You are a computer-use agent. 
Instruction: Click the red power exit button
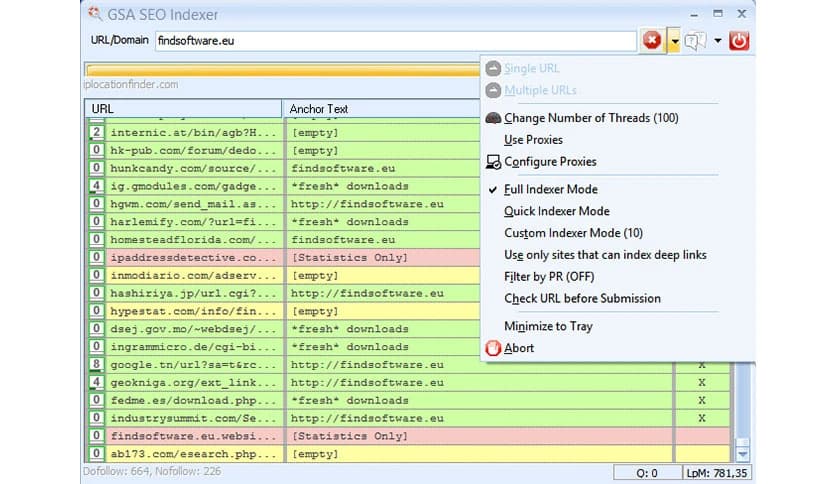(739, 41)
